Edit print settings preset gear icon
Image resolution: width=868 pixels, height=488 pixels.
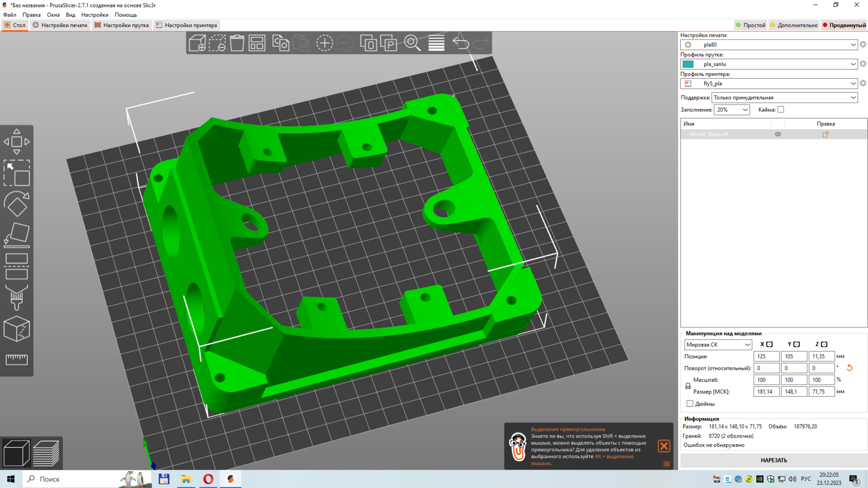(x=863, y=44)
